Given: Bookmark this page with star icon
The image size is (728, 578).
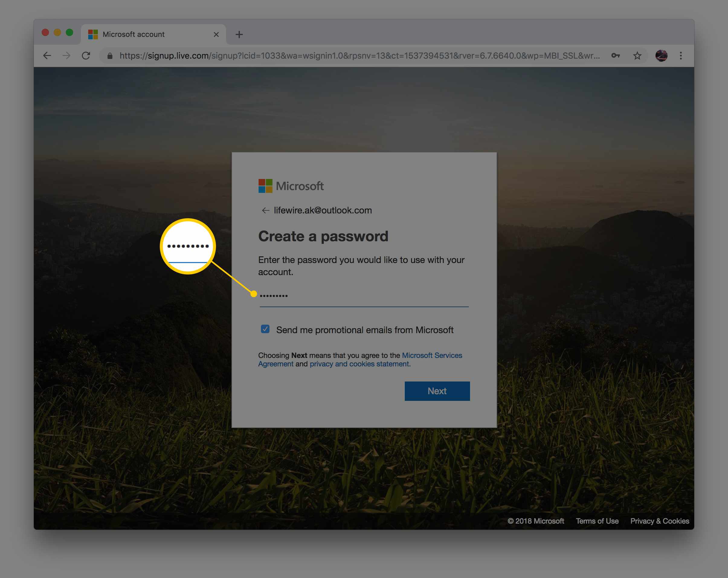Looking at the screenshot, I should 637,55.
